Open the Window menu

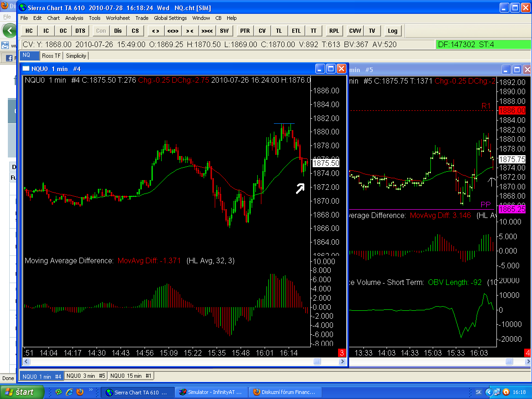click(201, 18)
